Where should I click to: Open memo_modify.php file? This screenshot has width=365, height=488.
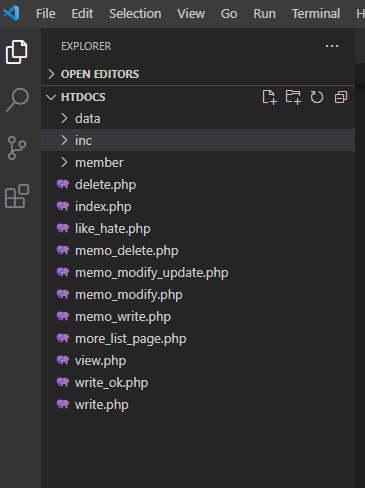[129, 295]
